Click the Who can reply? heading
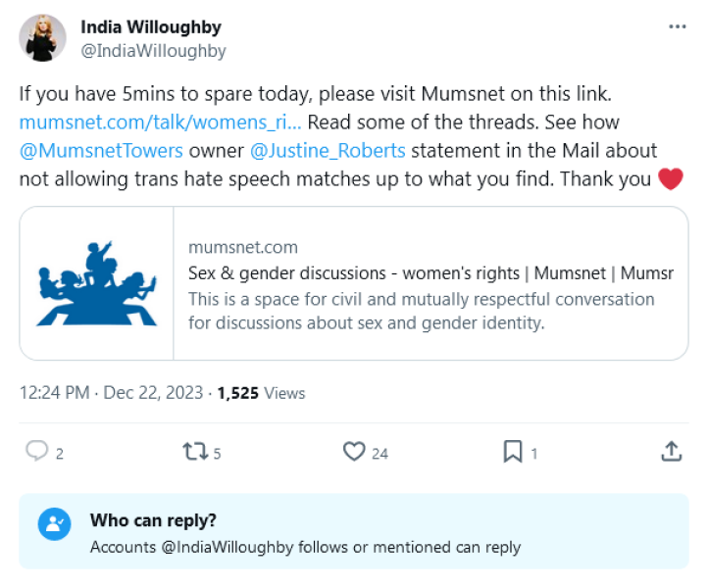Screen dimensions: 708x588 (153, 520)
